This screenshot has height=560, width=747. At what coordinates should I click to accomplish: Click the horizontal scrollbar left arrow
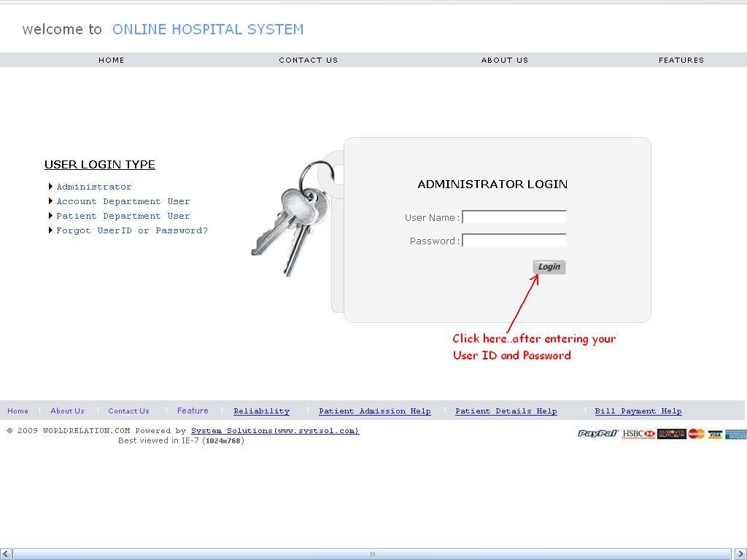click(x=6, y=554)
